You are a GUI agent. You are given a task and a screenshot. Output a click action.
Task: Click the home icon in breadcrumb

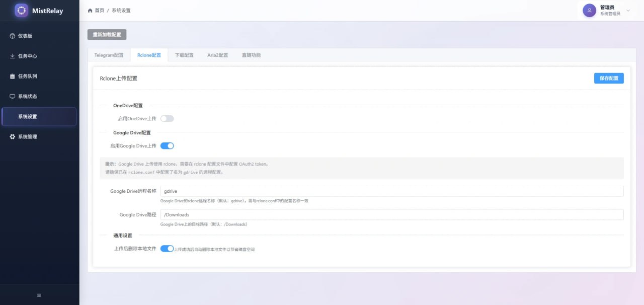90,11
